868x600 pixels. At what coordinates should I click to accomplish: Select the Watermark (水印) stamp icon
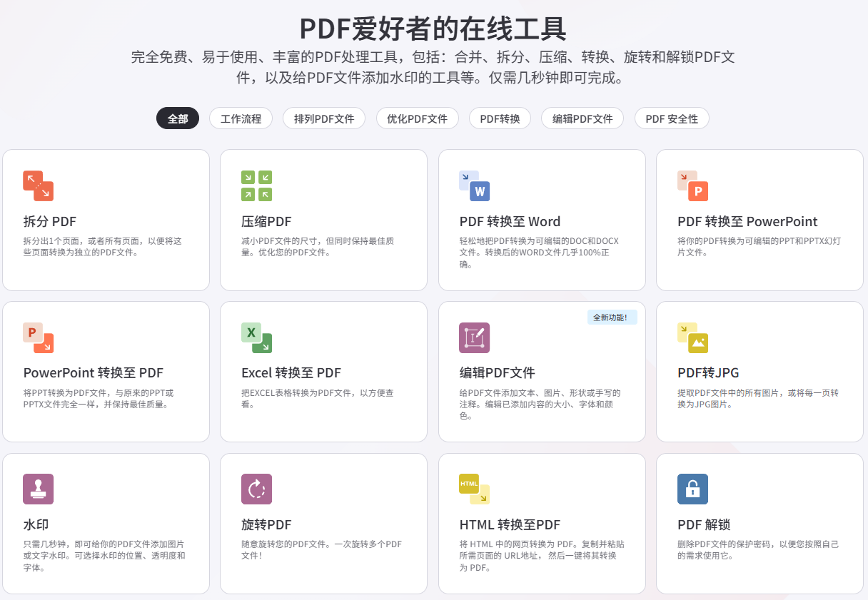(x=38, y=489)
